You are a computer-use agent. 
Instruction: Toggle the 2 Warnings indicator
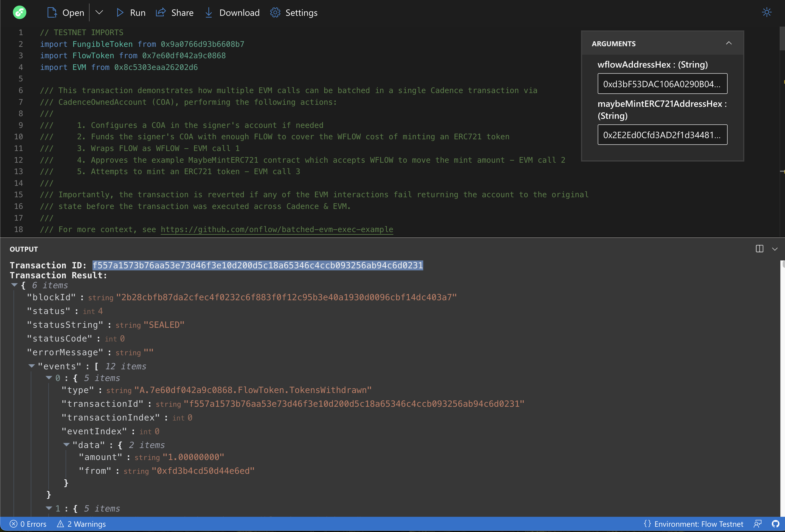[81, 524]
